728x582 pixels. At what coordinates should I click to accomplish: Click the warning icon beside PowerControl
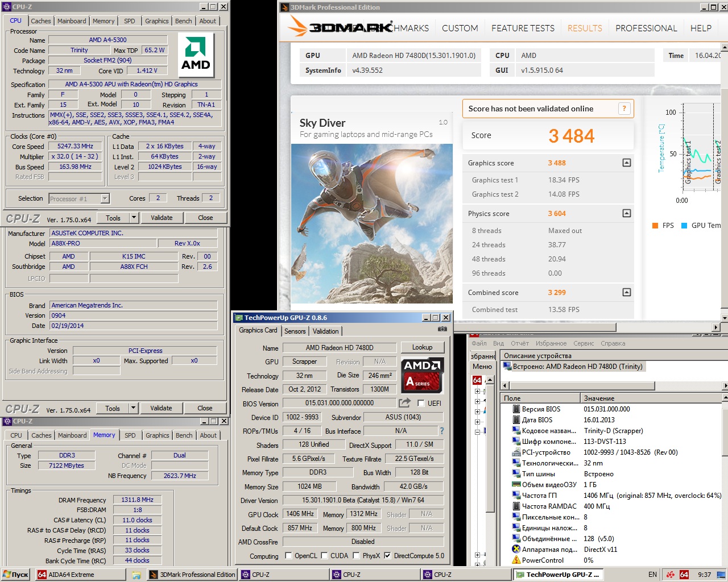[x=516, y=560]
